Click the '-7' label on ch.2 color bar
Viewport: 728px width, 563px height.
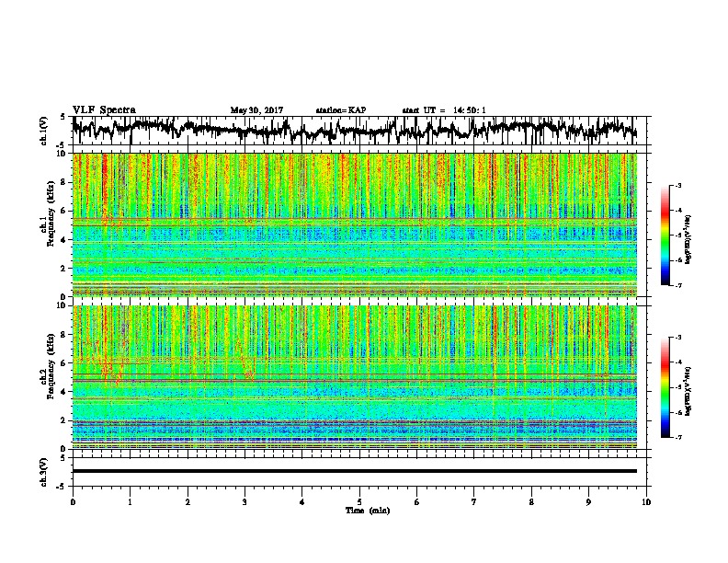(677, 437)
